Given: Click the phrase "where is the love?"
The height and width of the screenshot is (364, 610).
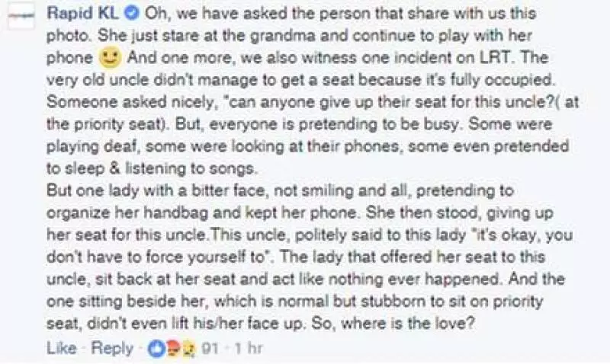Looking at the screenshot, I should 408,323.
